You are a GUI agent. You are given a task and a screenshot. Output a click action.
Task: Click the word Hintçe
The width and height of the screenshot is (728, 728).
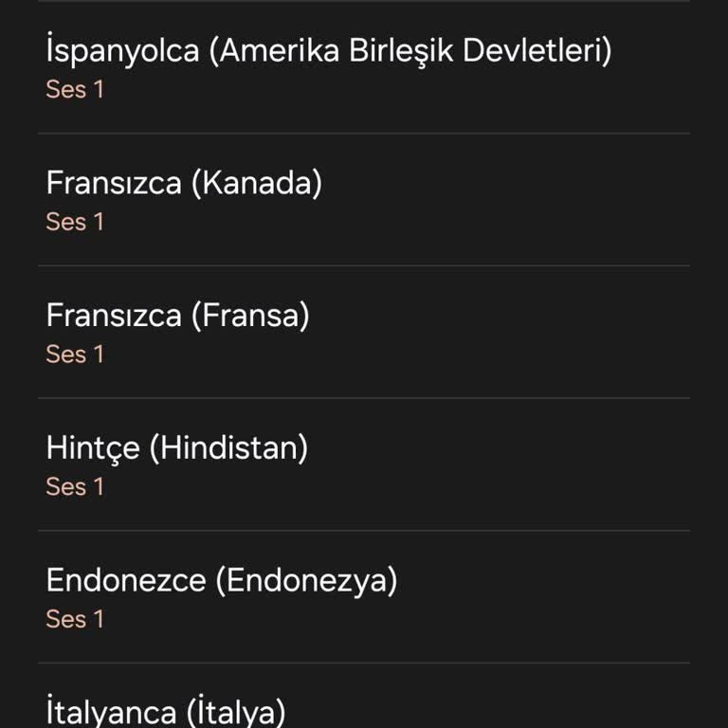pos(93,448)
